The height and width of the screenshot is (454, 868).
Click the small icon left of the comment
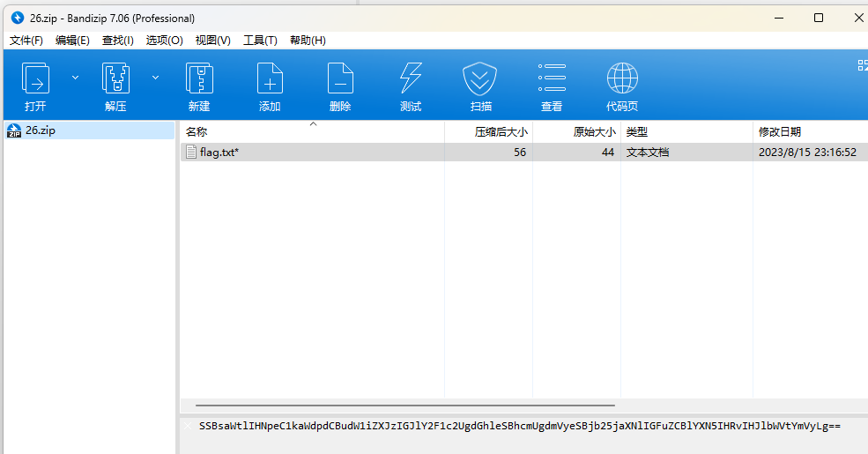[x=188, y=426]
